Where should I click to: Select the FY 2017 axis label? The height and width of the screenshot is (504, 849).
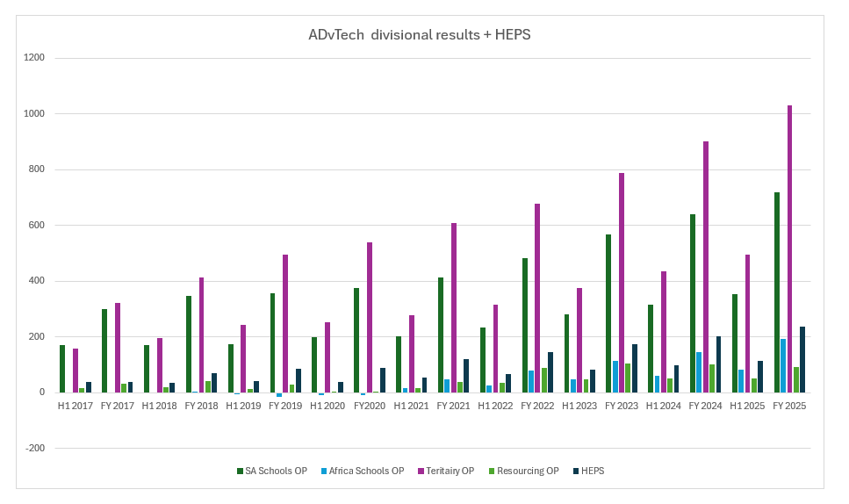pos(118,406)
